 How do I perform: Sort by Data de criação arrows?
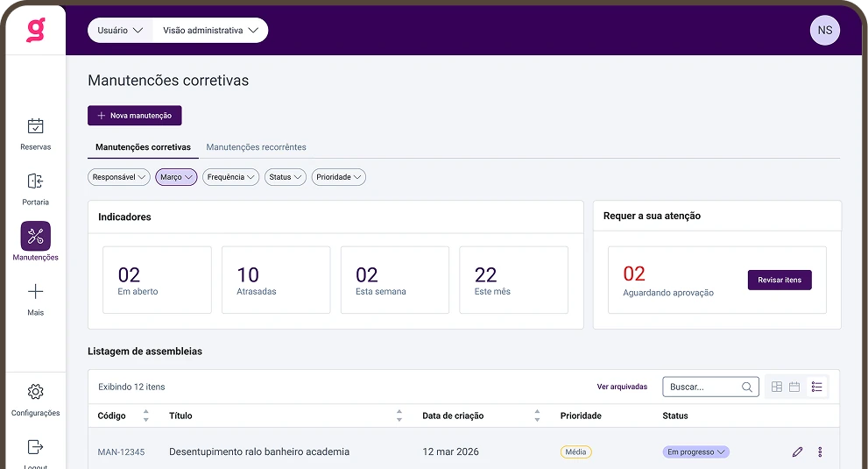coord(537,416)
